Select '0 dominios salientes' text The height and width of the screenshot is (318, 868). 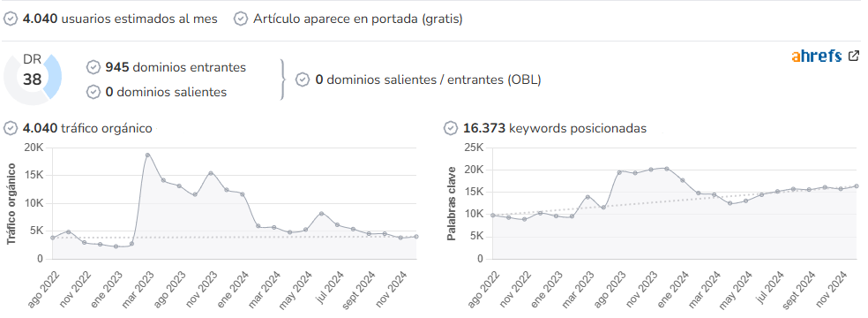(166, 92)
